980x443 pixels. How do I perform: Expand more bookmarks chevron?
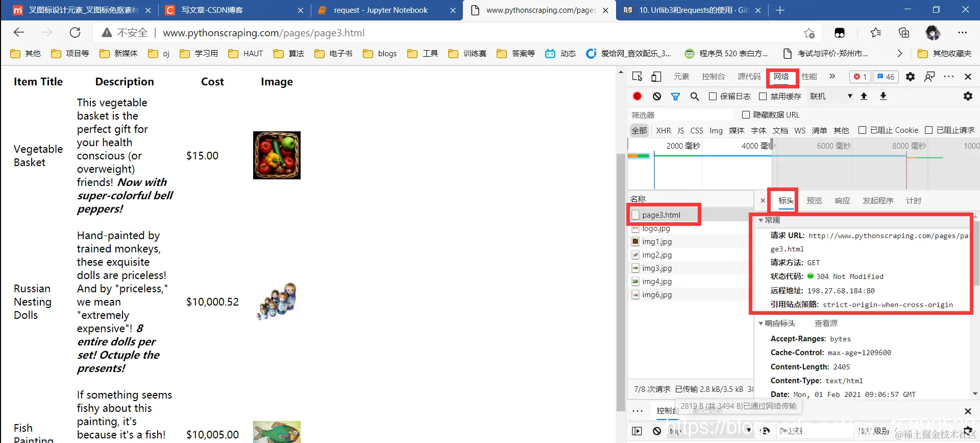tap(899, 53)
